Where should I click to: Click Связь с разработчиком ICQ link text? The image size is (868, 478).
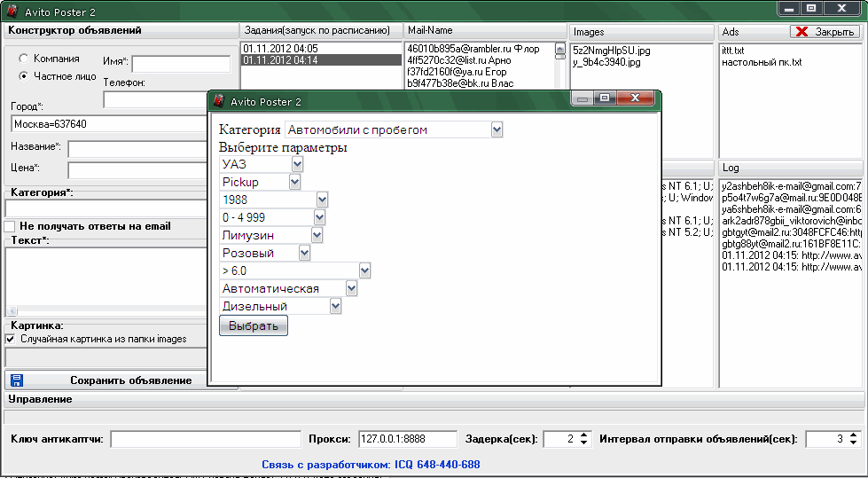tap(371, 464)
